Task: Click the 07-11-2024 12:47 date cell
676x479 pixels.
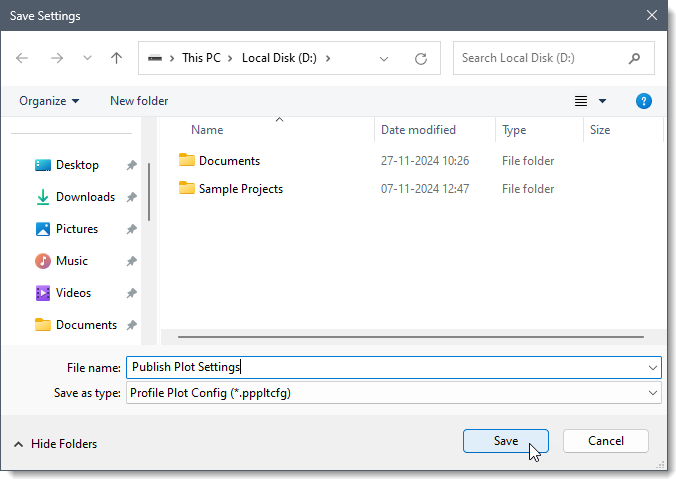Action: coord(425,189)
